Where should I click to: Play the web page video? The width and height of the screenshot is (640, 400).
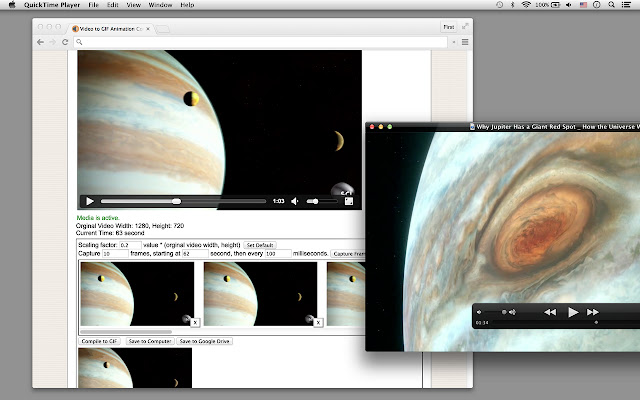pos(90,201)
